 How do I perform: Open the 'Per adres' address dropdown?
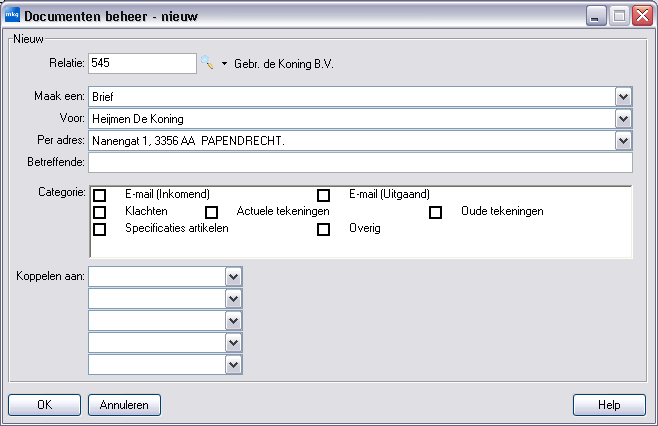623,141
